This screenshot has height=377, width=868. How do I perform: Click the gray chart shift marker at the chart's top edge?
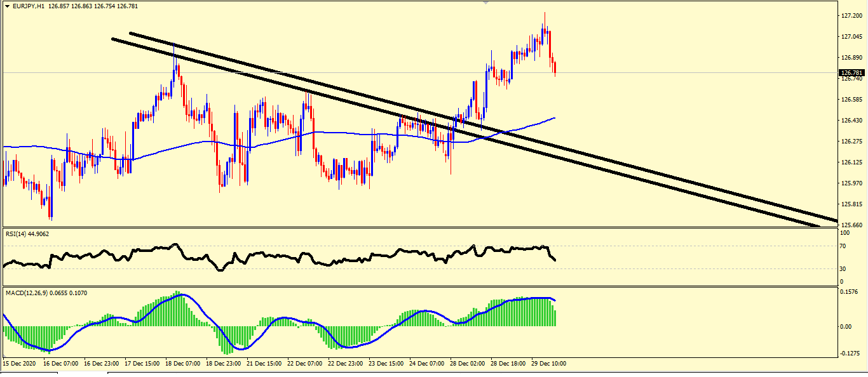(487, 3)
